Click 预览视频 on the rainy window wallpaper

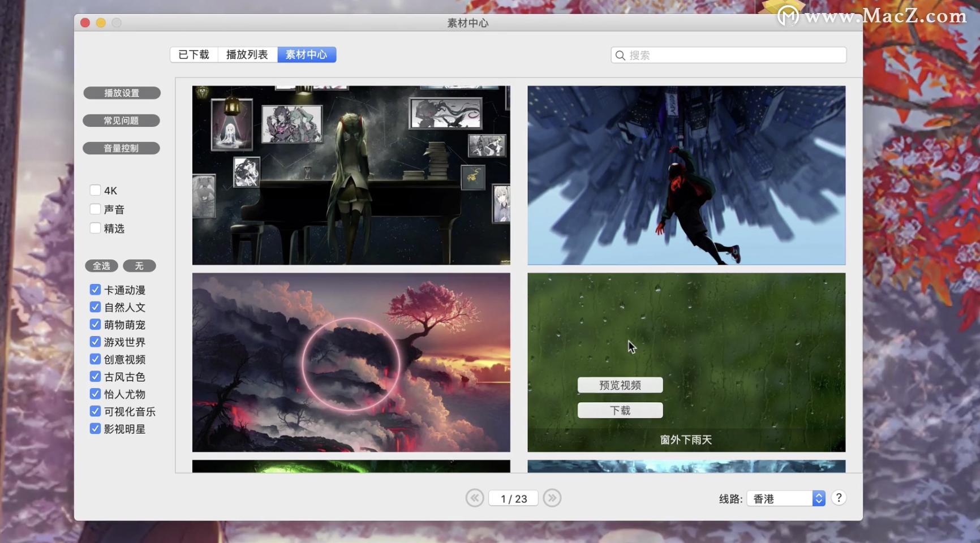(x=620, y=385)
